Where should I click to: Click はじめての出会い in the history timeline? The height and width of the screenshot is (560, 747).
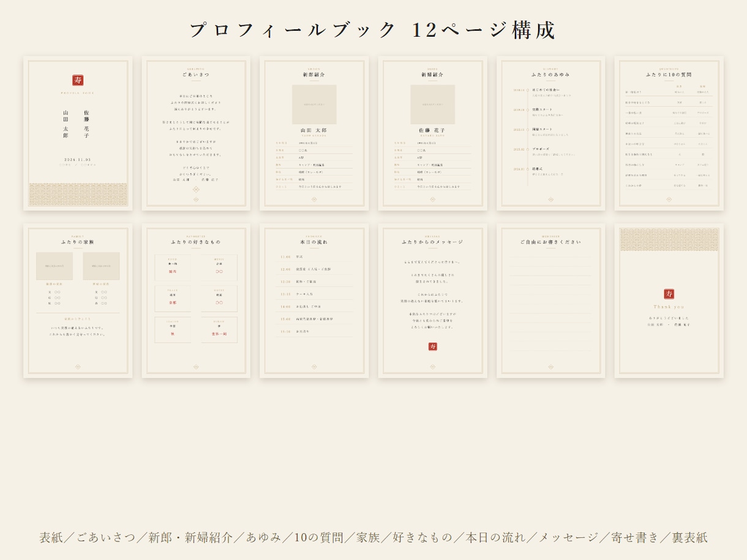pyautogui.click(x=546, y=90)
